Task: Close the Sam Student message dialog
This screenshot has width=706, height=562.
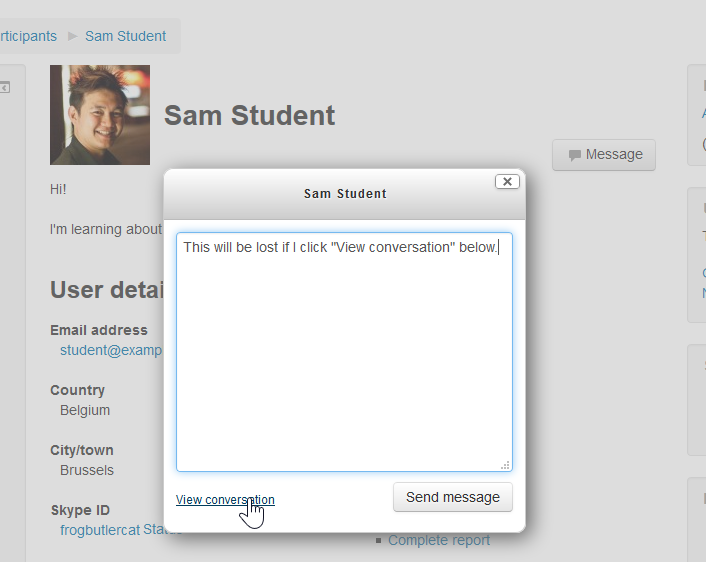Action: 507,181
